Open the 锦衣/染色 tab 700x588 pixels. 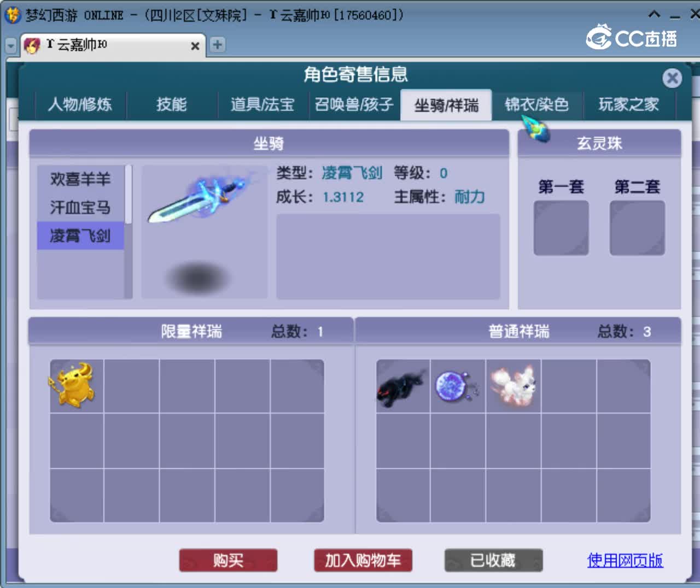[x=537, y=104]
